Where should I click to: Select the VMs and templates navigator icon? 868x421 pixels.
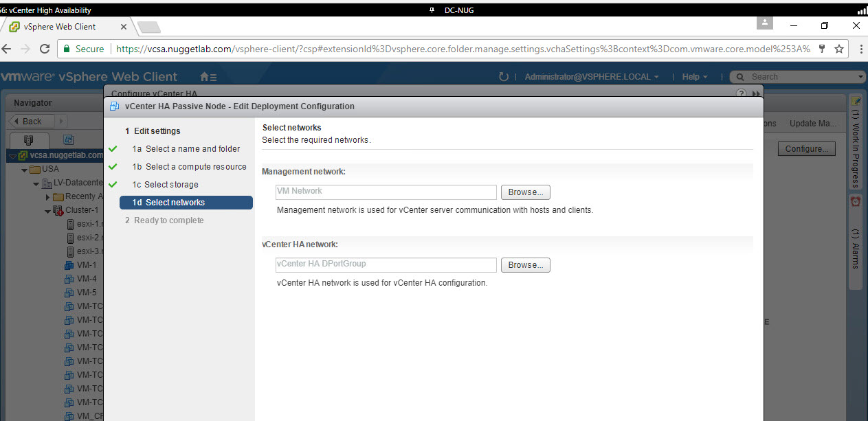coord(68,139)
